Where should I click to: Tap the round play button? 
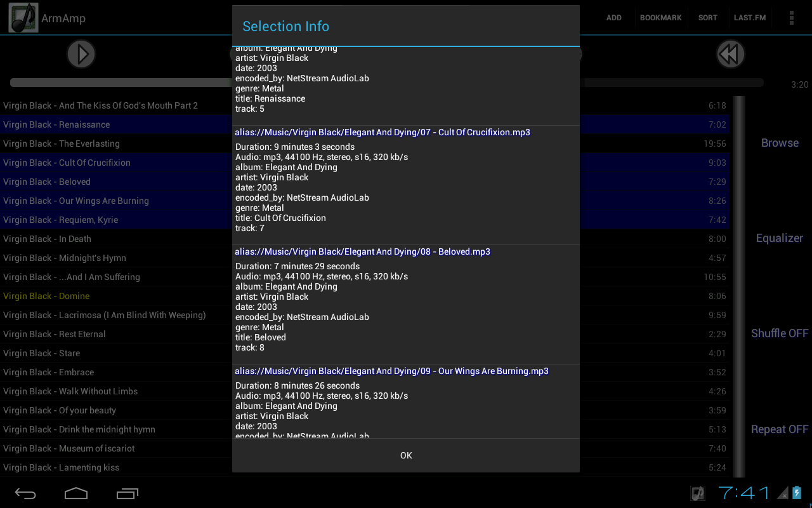click(x=81, y=54)
